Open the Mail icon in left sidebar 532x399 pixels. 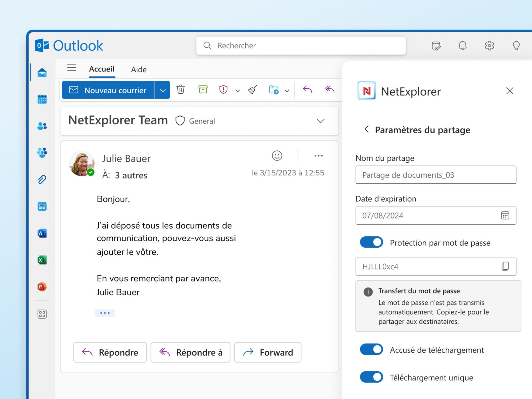pos(42,73)
